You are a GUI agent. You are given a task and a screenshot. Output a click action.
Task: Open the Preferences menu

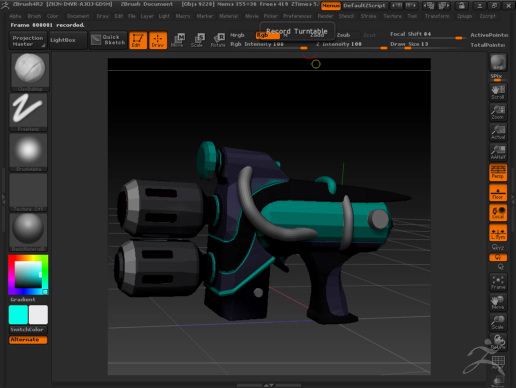tap(297, 16)
